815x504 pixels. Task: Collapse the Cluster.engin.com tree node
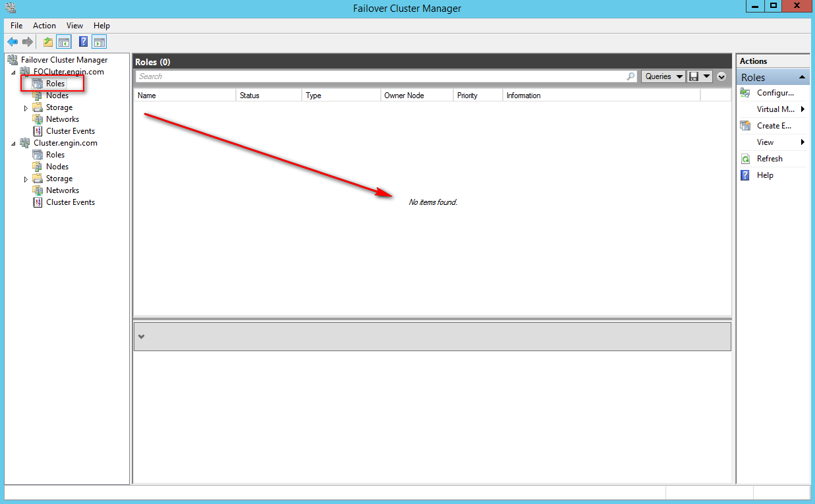13,144
